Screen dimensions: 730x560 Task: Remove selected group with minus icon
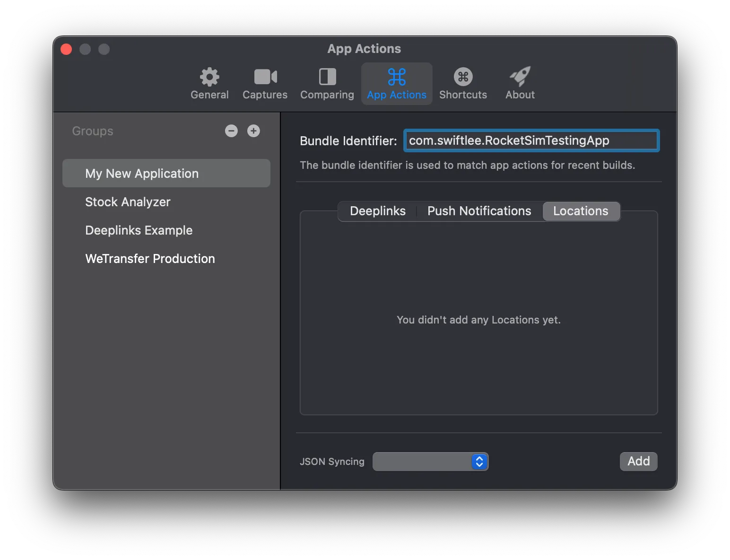231,131
